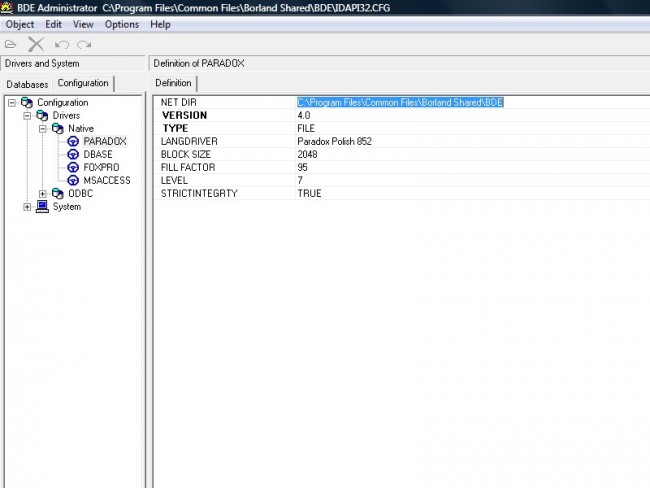Select the DBASE driver in tree
The image size is (650, 488).
coord(98,155)
